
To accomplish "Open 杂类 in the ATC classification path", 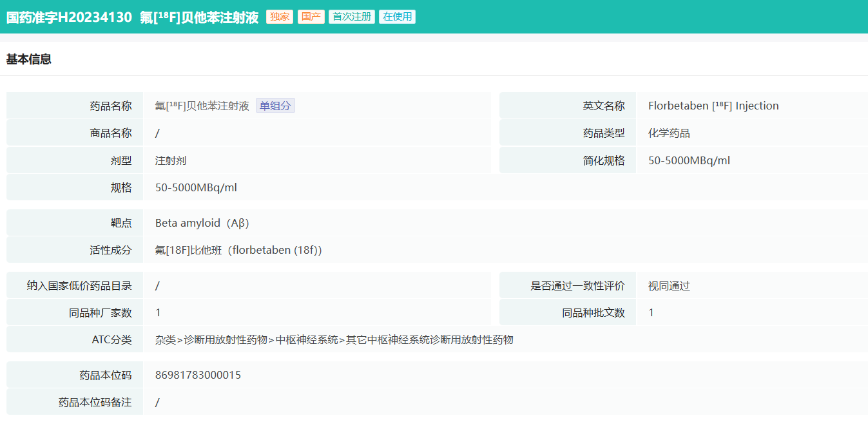I will (x=165, y=340).
